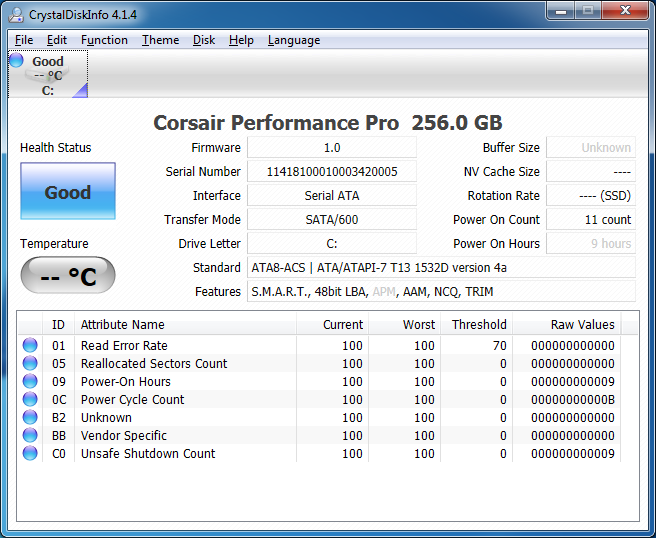Select the Unsafe Shutdown Count attribute name

(148, 453)
